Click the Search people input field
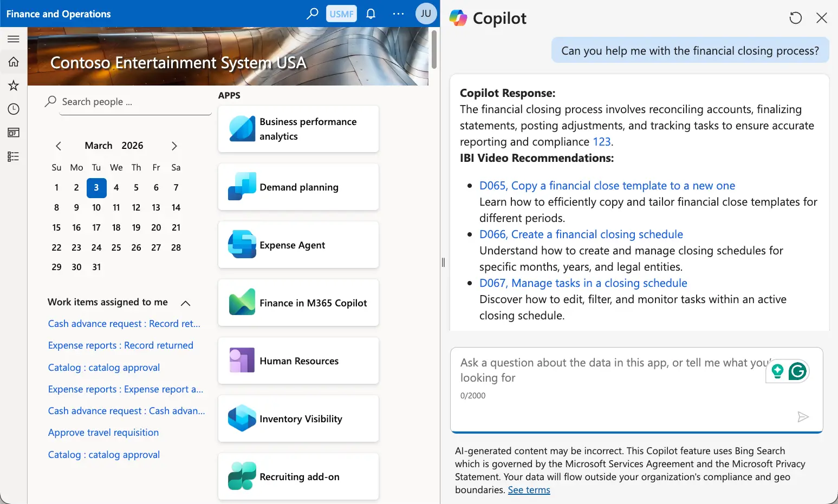Viewport: 838px width, 504px height. pyautogui.click(x=135, y=102)
